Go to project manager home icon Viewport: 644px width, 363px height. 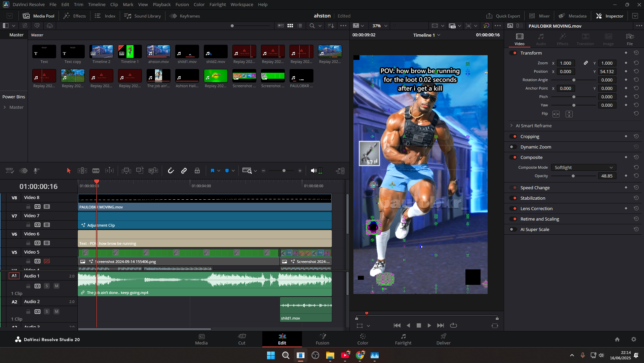617,339
